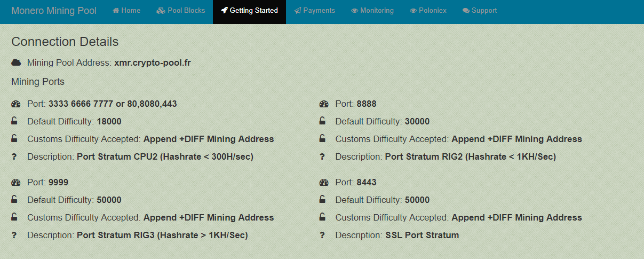Image resolution: width=644 pixels, height=259 pixels.
Task: Click question mark icon beside RIG2 description
Action: [x=322, y=157]
